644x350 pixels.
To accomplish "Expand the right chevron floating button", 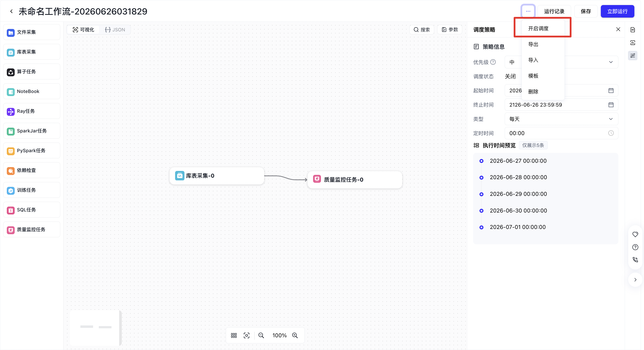I will click(x=635, y=280).
